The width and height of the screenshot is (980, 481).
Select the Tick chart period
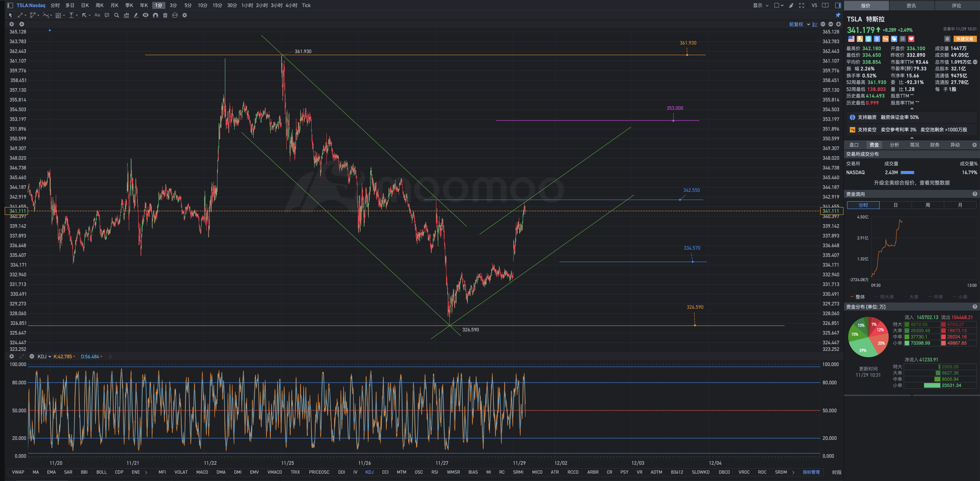[x=306, y=5]
